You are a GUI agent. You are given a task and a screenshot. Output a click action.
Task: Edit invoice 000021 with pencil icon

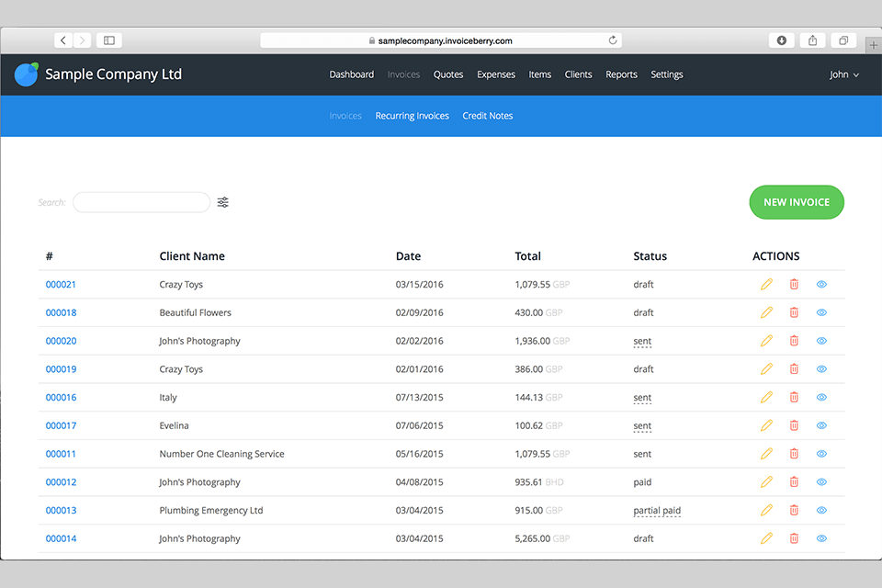[x=766, y=284]
